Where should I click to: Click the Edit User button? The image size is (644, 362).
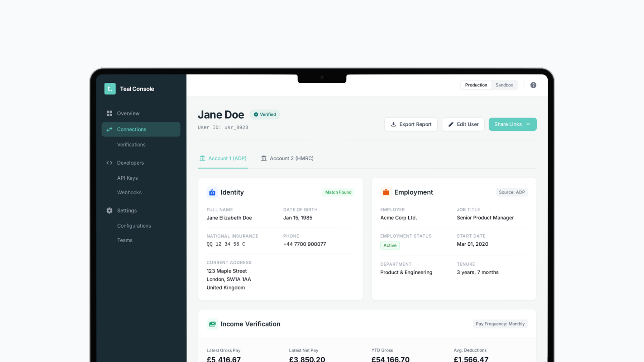[463, 124]
